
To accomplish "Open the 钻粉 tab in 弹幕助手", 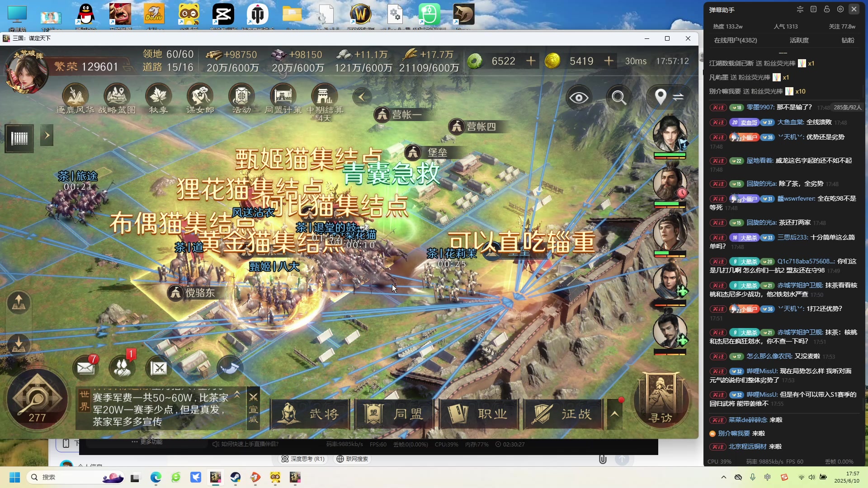I will tap(848, 40).
